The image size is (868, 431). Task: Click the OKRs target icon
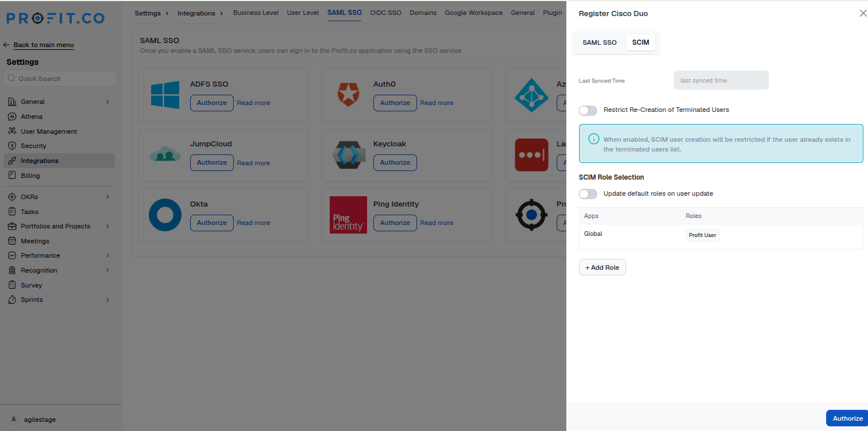(12, 197)
